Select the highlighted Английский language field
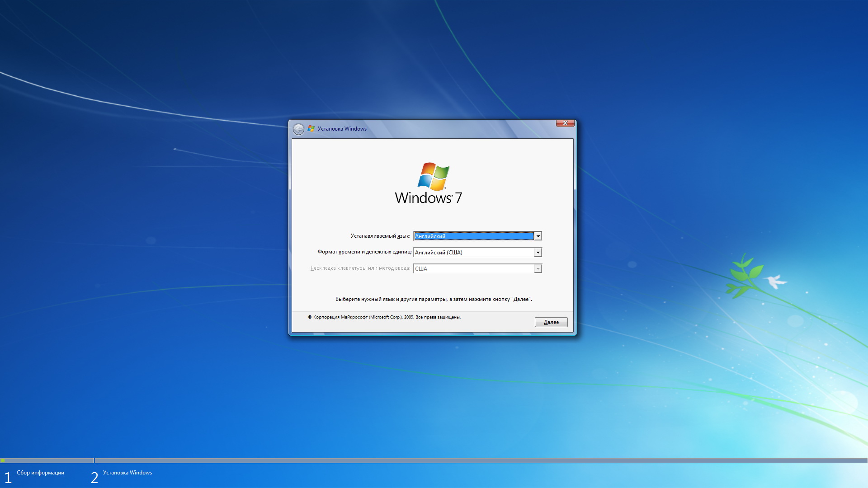 coord(473,236)
